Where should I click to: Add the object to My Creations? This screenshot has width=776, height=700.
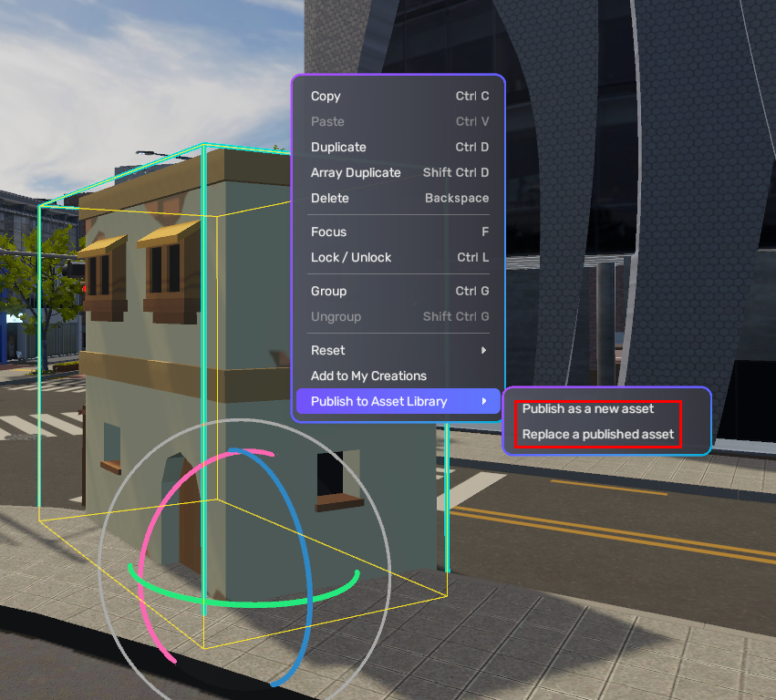pos(368,376)
